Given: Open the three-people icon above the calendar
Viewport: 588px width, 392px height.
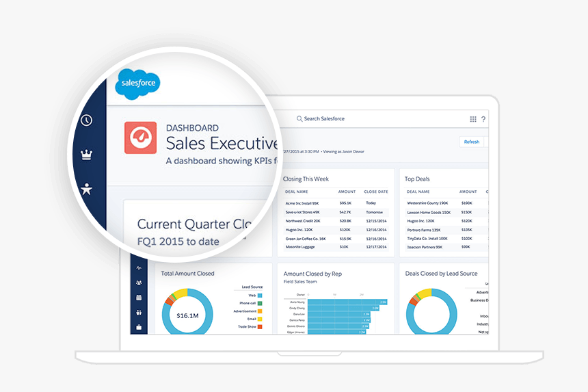Looking at the screenshot, I should click(139, 283).
